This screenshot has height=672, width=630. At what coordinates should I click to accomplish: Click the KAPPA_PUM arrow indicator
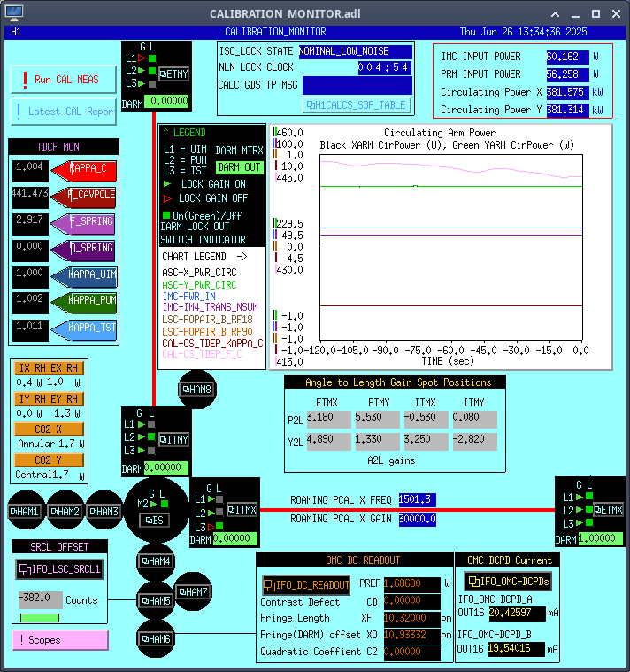point(84,303)
